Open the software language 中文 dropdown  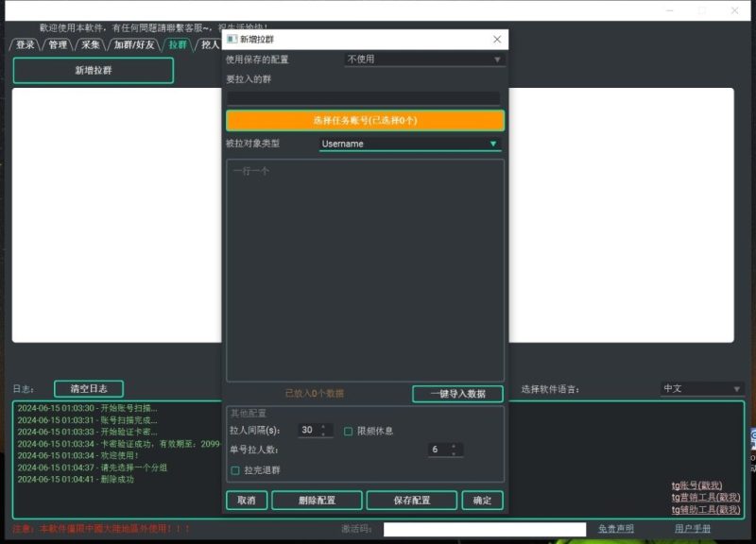[701, 386]
